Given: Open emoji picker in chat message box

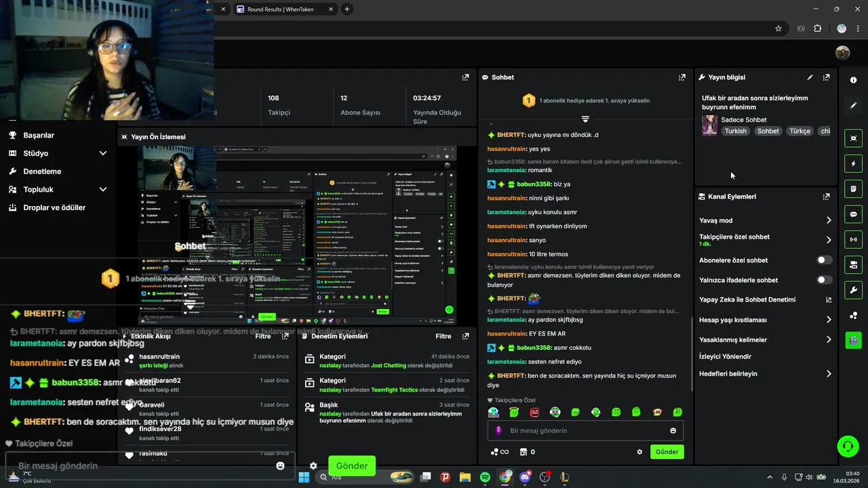Looking at the screenshot, I should [x=673, y=430].
